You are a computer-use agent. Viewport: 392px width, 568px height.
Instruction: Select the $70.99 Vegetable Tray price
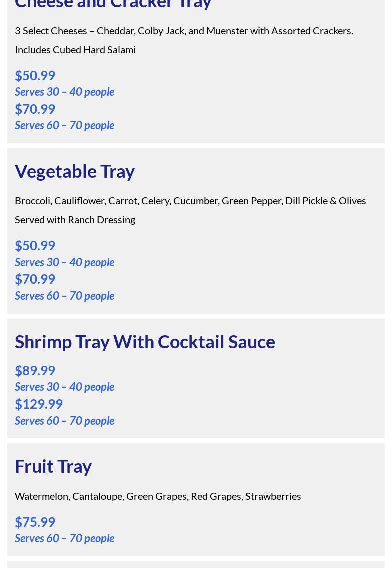click(x=35, y=279)
